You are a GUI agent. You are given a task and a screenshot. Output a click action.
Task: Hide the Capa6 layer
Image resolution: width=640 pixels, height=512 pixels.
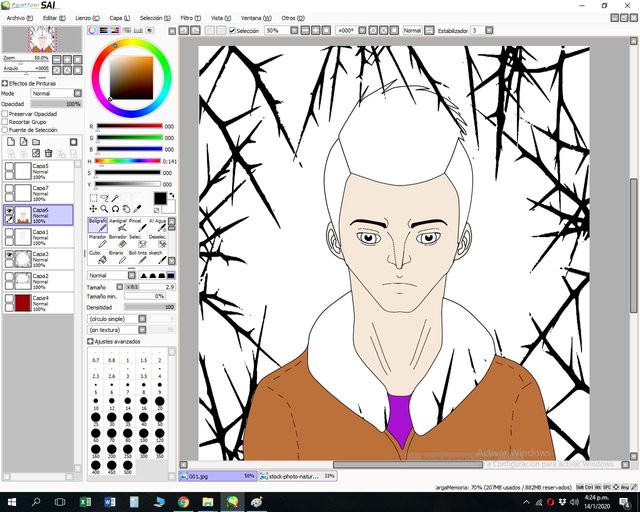click(x=9, y=211)
